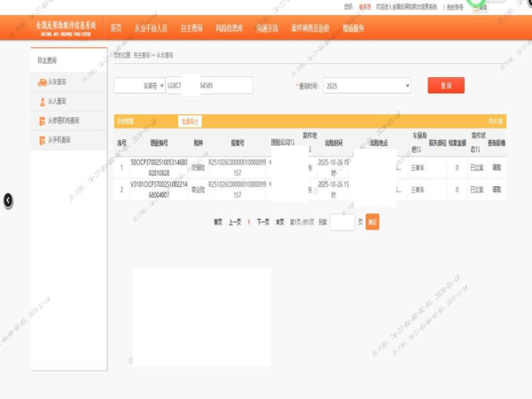Screen dimensions: 532x399
Task: Go to 风险信息库 menu item
Action: (229, 28)
